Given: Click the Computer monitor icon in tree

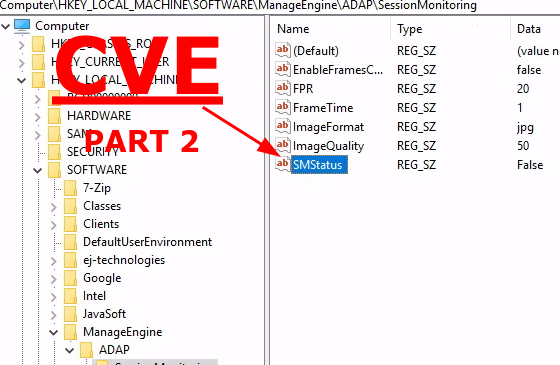Looking at the screenshot, I should [22, 26].
